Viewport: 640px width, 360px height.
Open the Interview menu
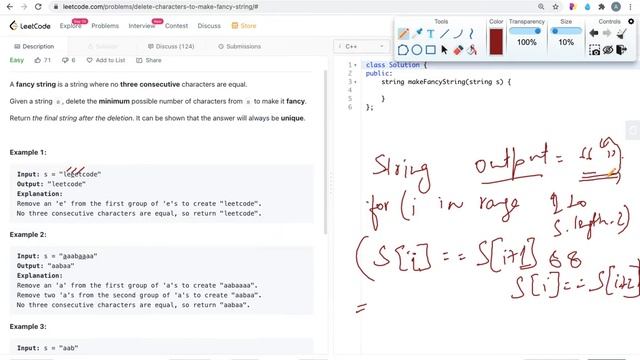(x=142, y=26)
